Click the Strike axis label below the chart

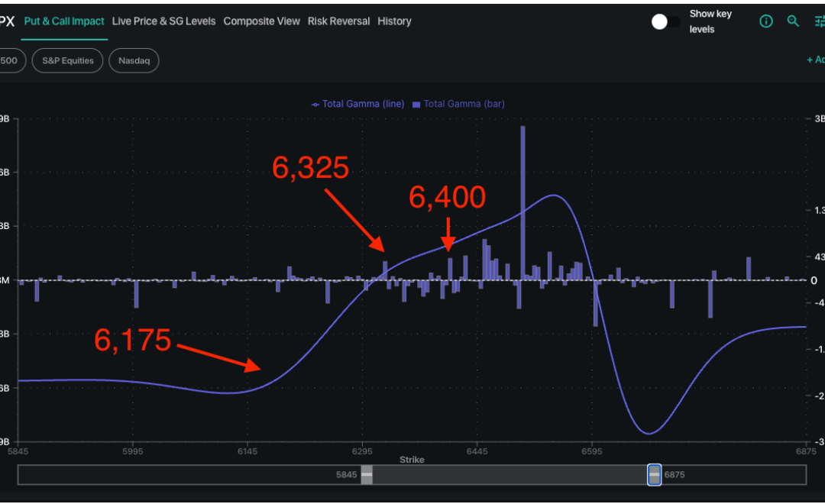coord(412,460)
